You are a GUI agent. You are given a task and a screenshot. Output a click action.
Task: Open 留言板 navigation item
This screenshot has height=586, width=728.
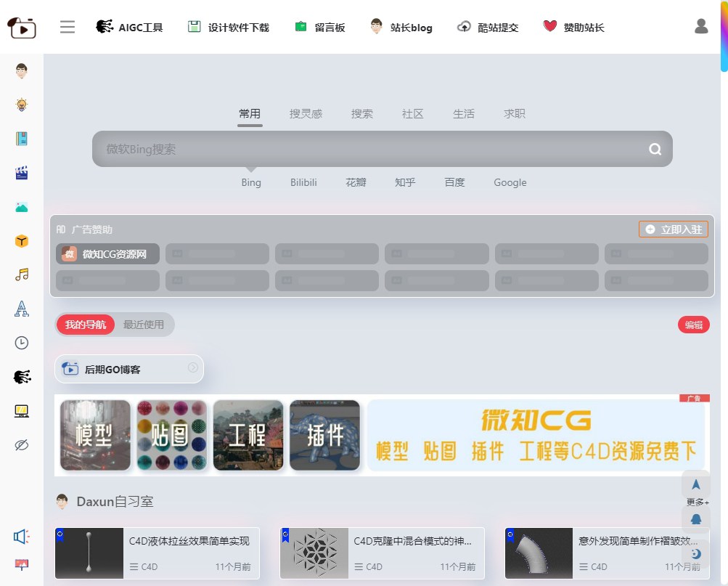tap(320, 27)
